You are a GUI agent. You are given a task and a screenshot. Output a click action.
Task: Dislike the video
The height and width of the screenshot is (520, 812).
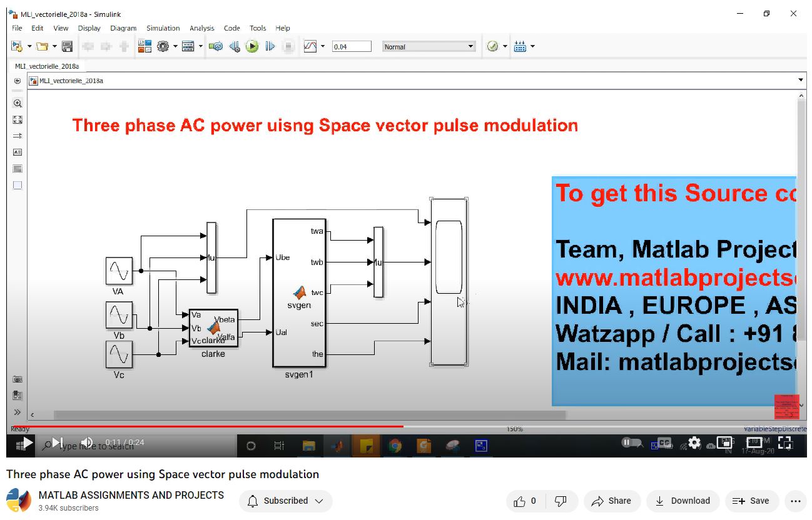pyautogui.click(x=561, y=501)
